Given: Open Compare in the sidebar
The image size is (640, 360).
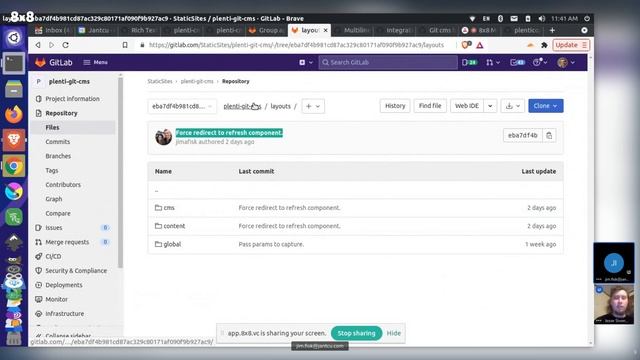Looking at the screenshot, I should click(58, 213).
